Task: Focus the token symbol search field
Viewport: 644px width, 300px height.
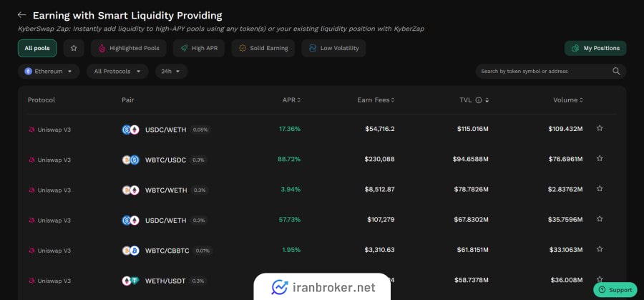Action: [544, 71]
